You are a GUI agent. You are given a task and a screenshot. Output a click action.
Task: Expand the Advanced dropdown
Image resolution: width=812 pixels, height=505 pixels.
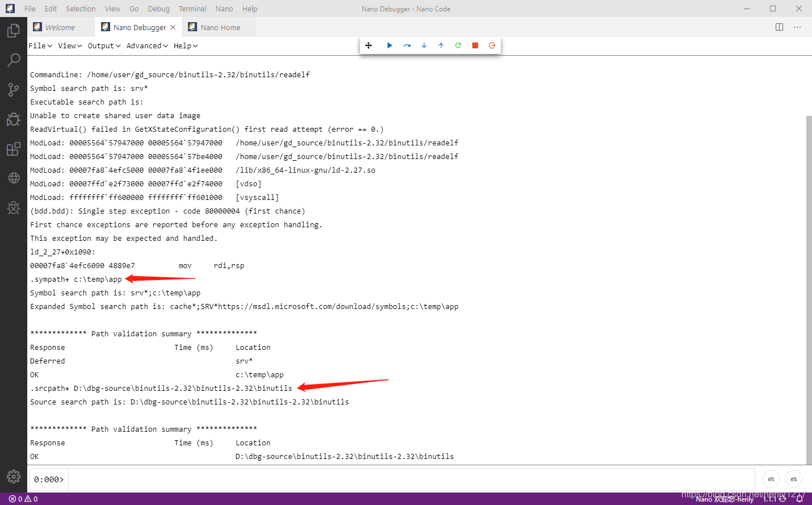(147, 45)
